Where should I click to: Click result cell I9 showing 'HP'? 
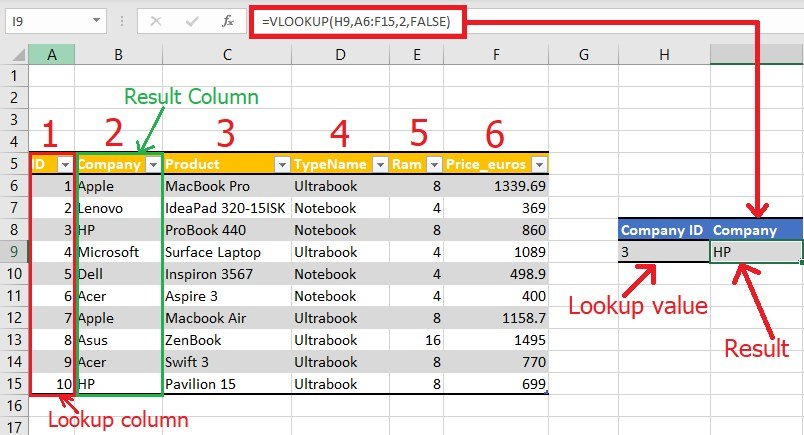click(x=756, y=252)
